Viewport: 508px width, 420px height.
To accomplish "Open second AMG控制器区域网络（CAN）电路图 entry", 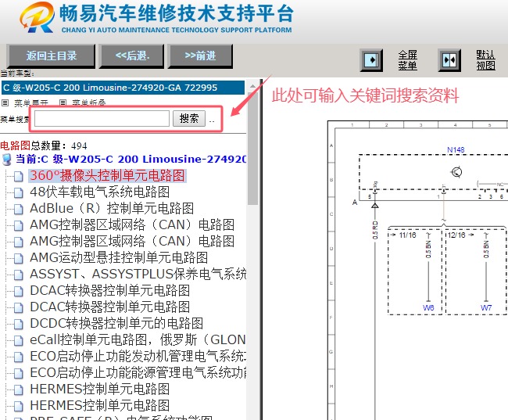I will click(x=132, y=242).
